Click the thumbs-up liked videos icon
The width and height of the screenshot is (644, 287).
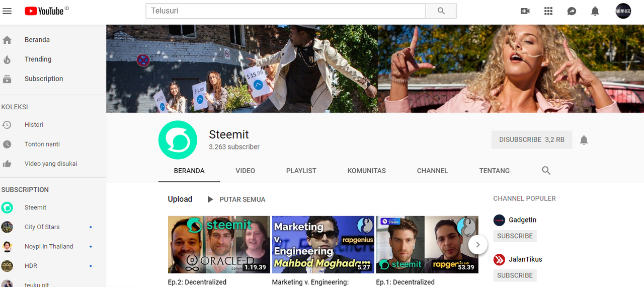(x=7, y=164)
